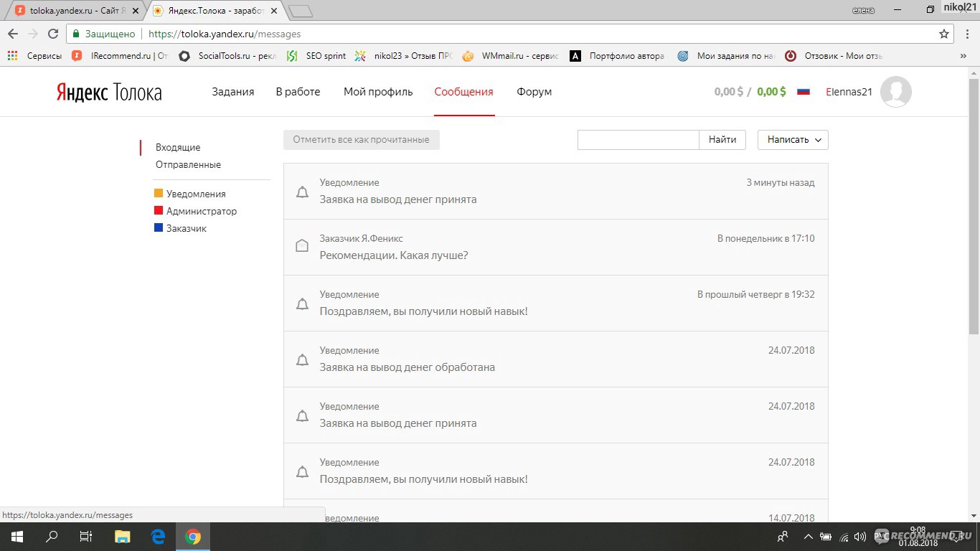Open the new tab button
The image size is (980, 551).
pyautogui.click(x=301, y=11)
